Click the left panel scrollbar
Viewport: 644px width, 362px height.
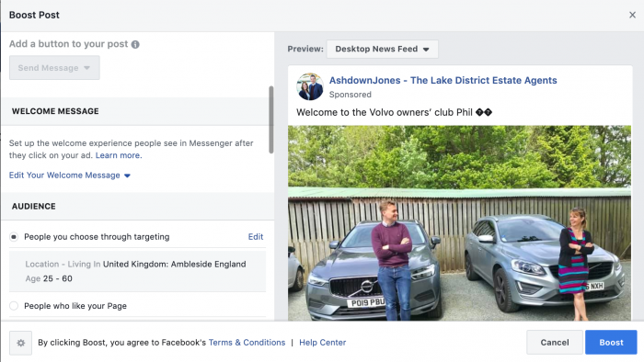271,119
